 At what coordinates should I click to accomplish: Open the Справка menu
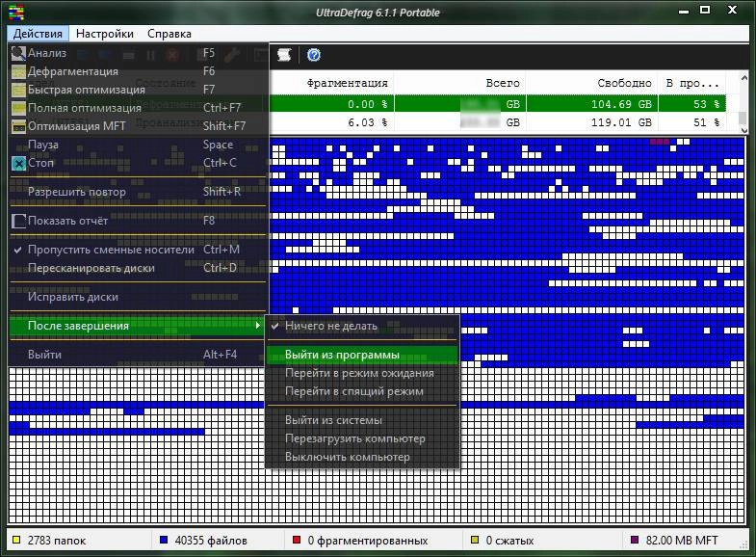click(169, 34)
